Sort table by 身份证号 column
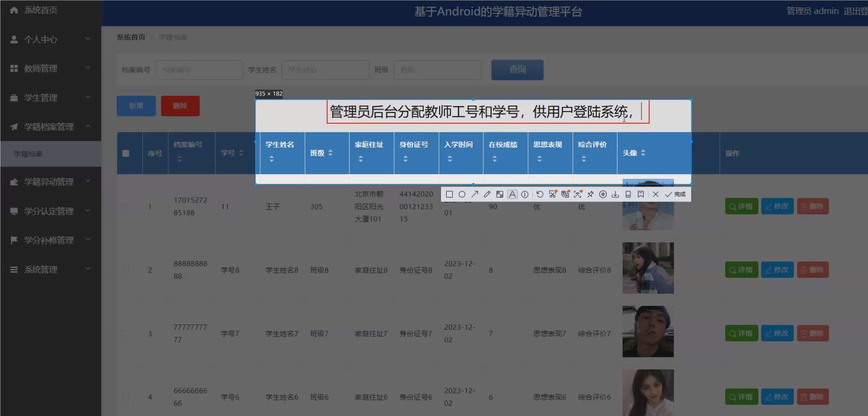 click(405, 159)
